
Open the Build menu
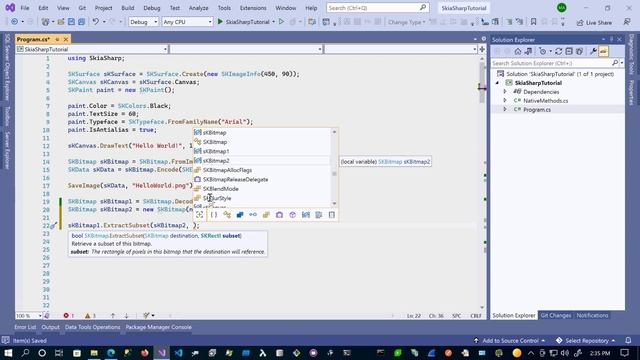coord(128,8)
